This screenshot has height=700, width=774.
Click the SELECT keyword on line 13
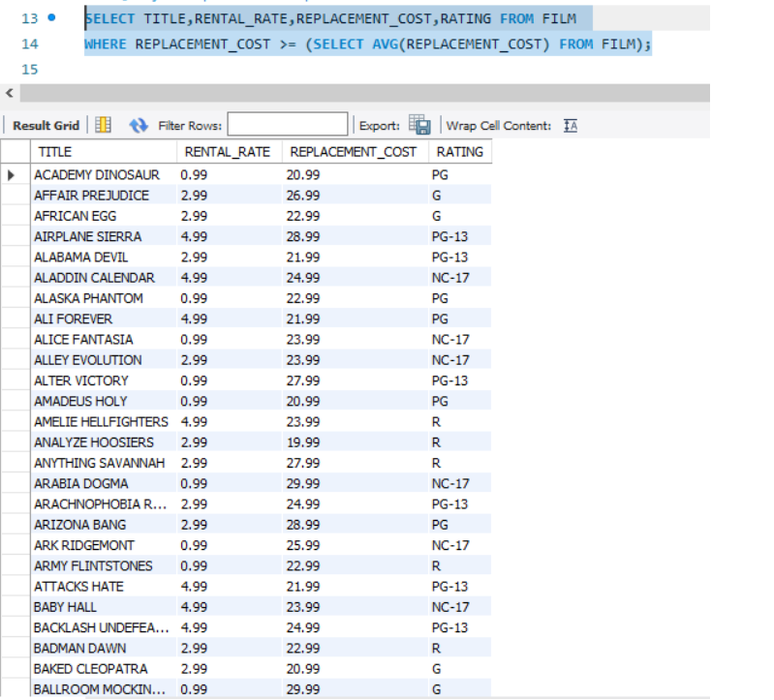click(x=109, y=18)
